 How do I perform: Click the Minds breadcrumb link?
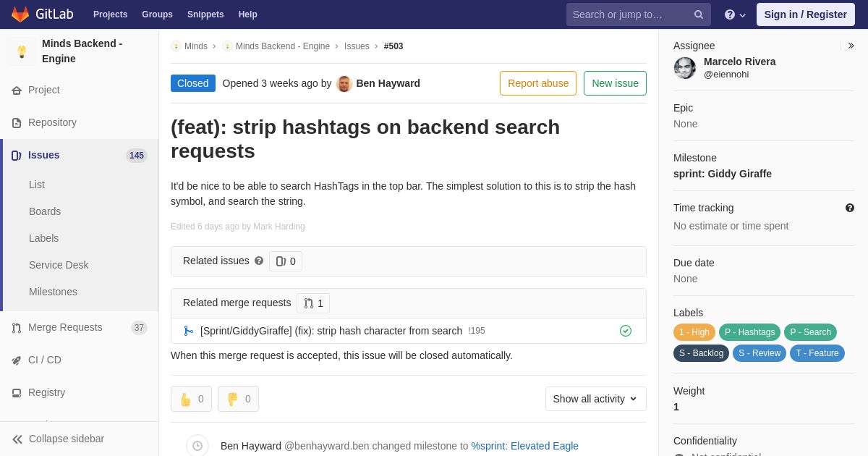pyautogui.click(x=196, y=46)
